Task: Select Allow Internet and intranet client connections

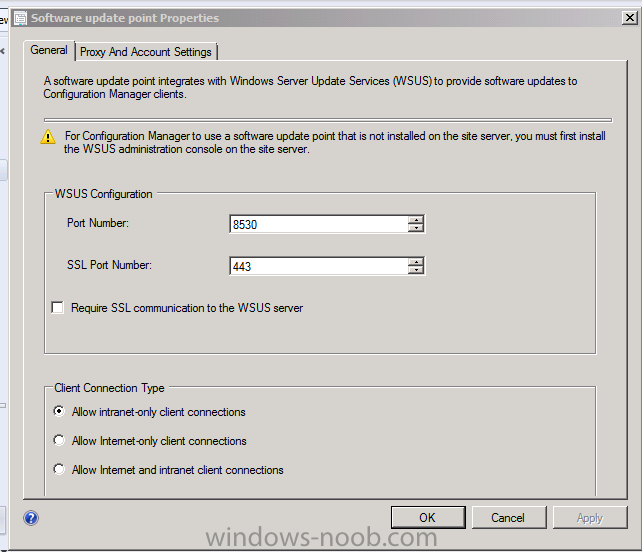Action: (x=59, y=469)
